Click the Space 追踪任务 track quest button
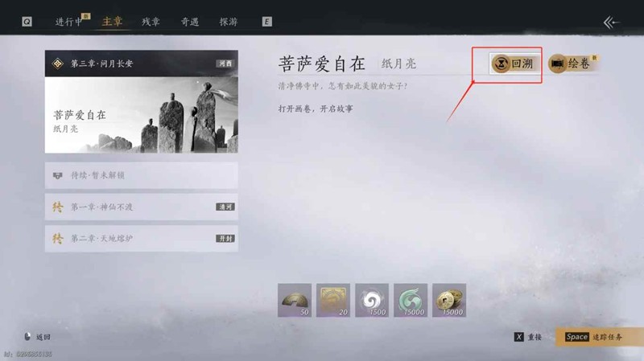Image resolution: width=644 pixels, height=361 pixels. click(x=600, y=337)
